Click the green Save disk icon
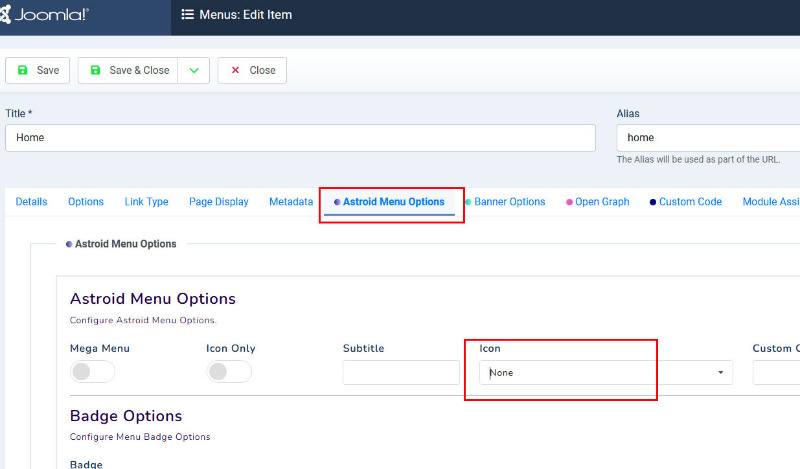Viewport: 800px width, 469px height. click(22, 70)
